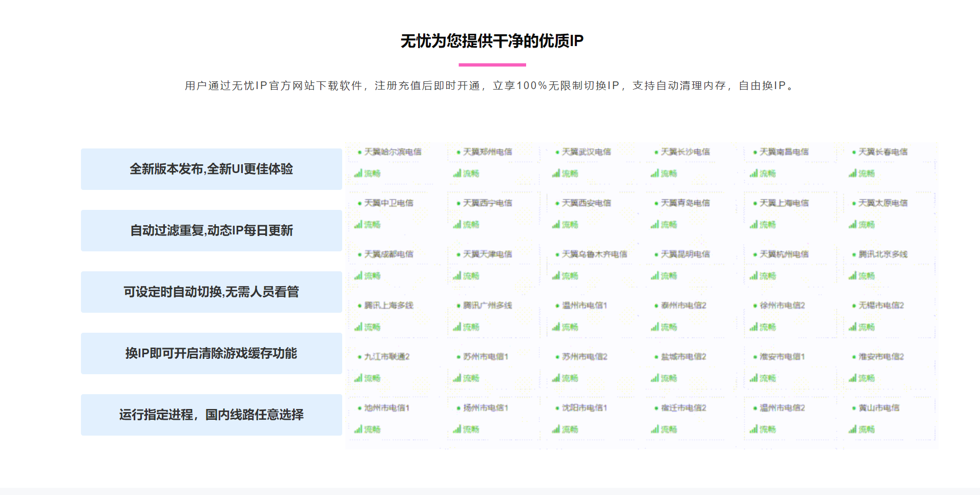The width and height of the screenshot is (980, 495).
Task: Click signal bars under 温州市电信1
Action: pyautogui.click(x=556, y=327)
